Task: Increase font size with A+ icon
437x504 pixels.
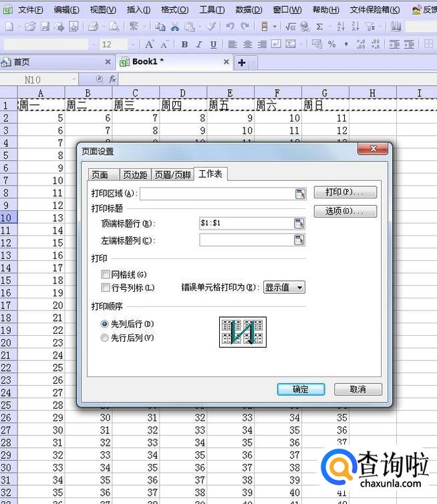Action: click(150, 44)
